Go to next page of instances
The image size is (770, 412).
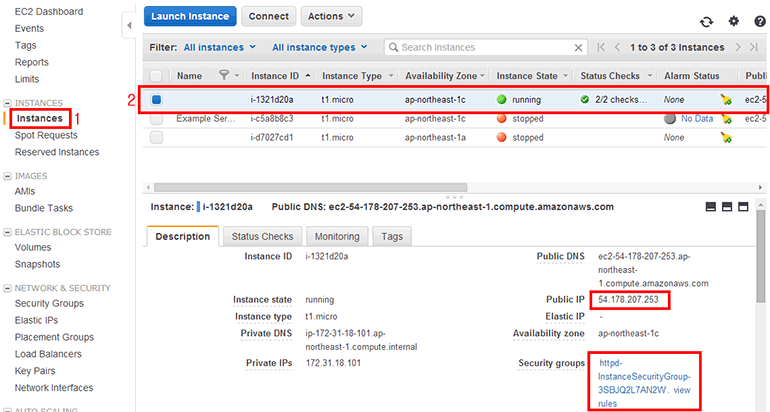[x=739, y=47]
